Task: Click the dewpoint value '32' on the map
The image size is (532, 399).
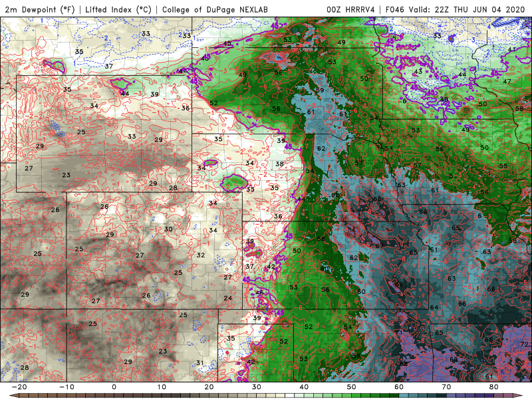Action: pyautogui.click(x=201, y=255)
